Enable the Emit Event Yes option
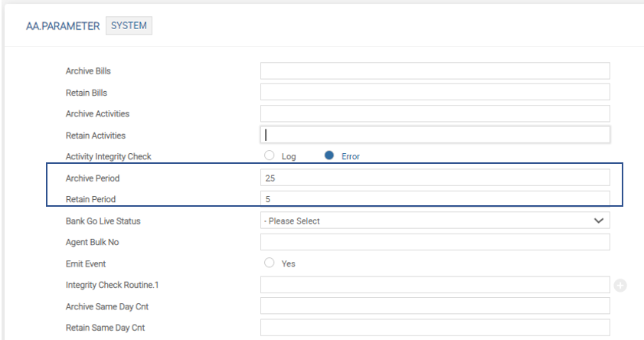 [269, 263]
